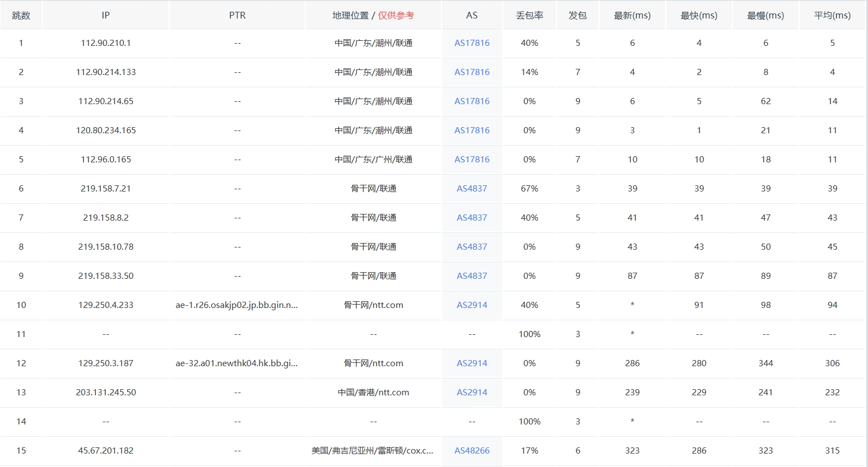868x467 pixels.
Task: Click the 平均(ms) column header
Action: [833, 16]
